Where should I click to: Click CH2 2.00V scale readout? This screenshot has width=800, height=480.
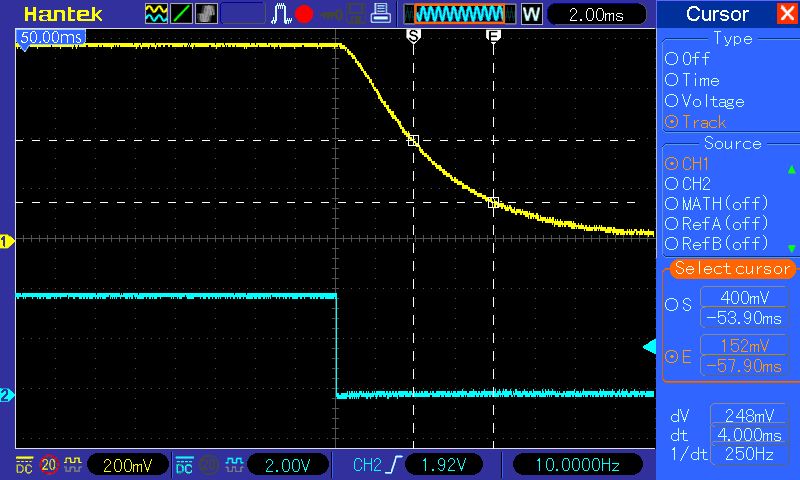(288, 465)
